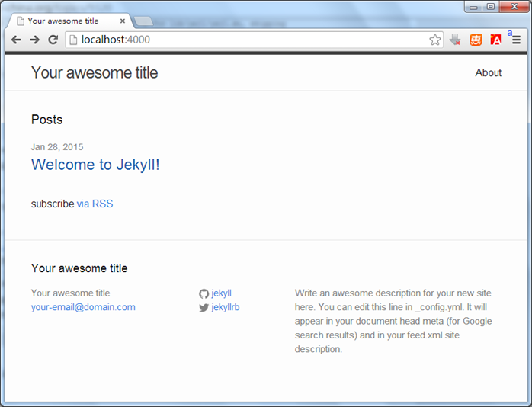Click the Twitter bird icon in the footer

[204, 308]
